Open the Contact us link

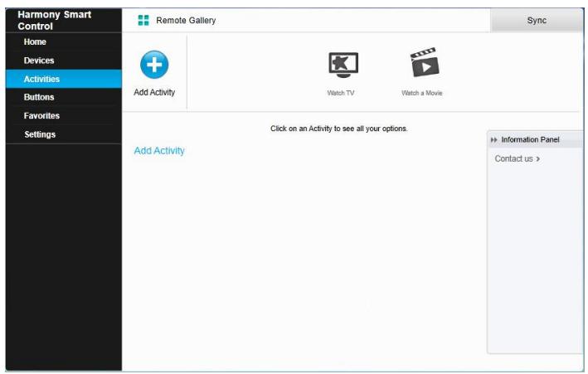tap(518, 158)
